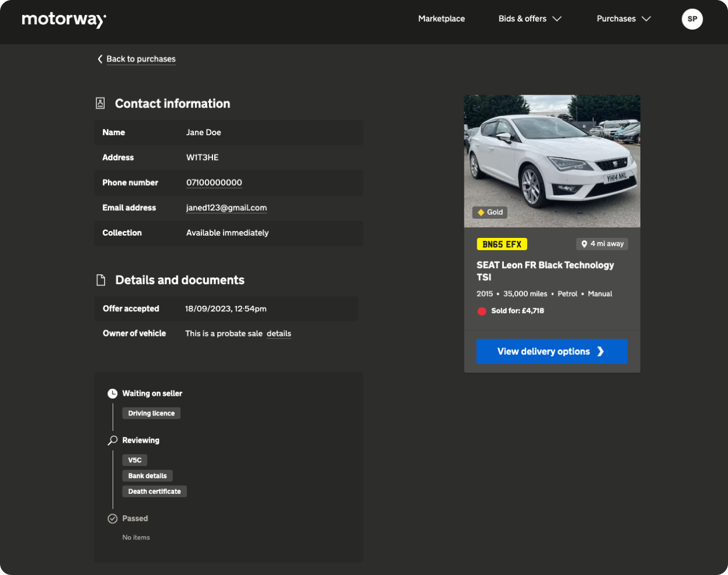Click the name Jane Doe

[204, 132]
